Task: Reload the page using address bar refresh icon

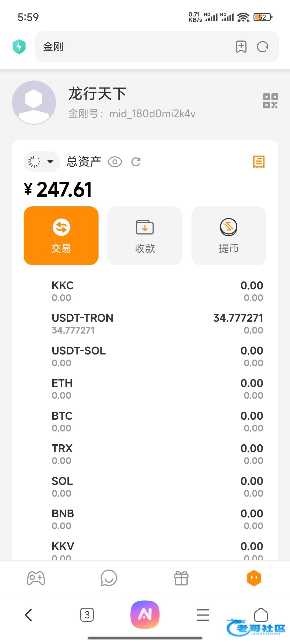Action: [x=262, y=47]
